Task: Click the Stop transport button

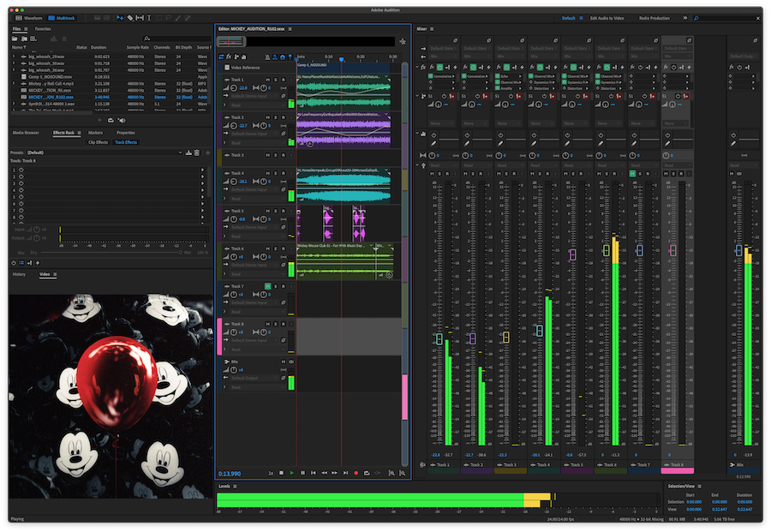Action: tap(281, 473)
